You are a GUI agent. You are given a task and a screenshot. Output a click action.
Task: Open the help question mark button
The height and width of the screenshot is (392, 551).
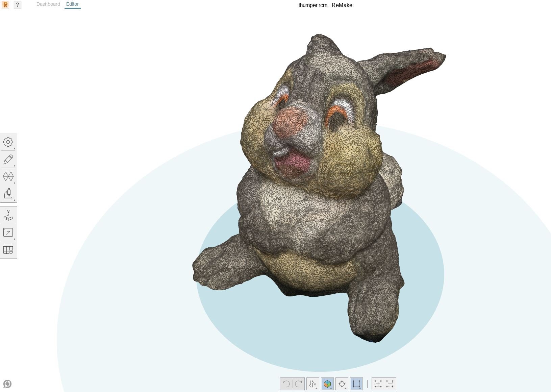tap(18, 5)
